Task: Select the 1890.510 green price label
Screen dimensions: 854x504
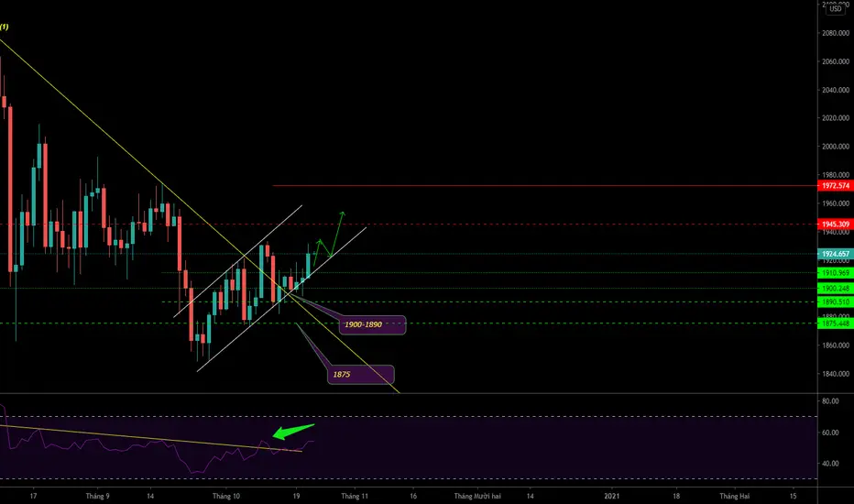Action: click(836, 301)
